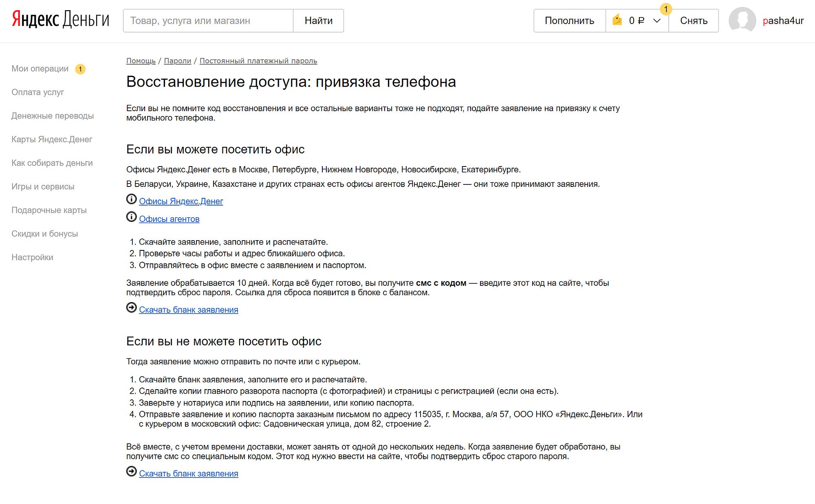Screen dimensions: 815x504
Task: Click heading Если вы можете посетить офис
Action: point(216,149)
